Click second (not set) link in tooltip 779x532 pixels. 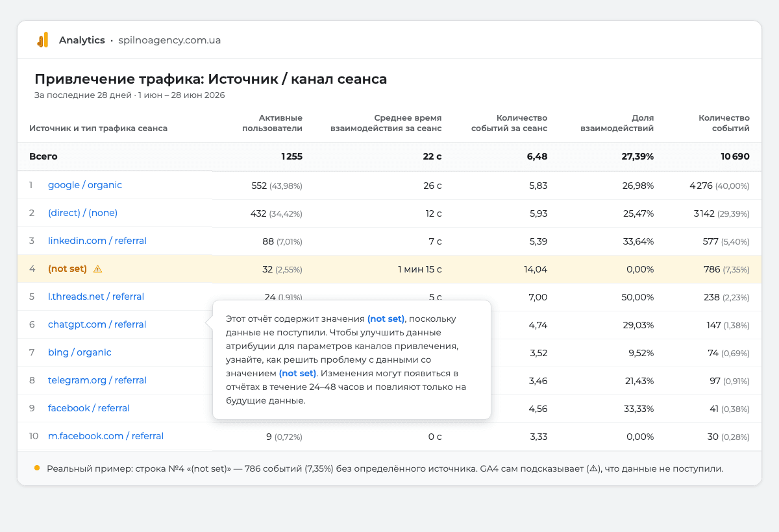(297, 373)
